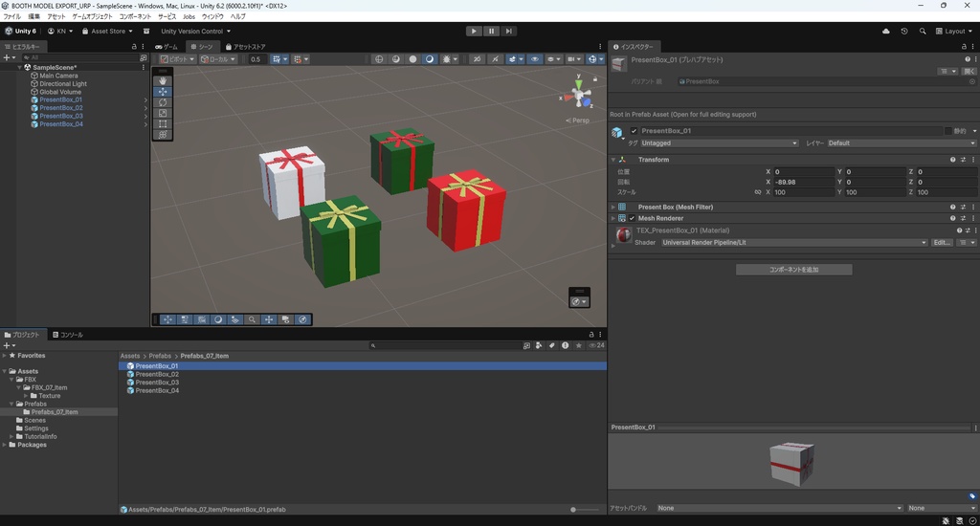This screenshot has height=526, width=980.
Task: Toggle the scale constrain proportions link icon
Action: point(758,192)
